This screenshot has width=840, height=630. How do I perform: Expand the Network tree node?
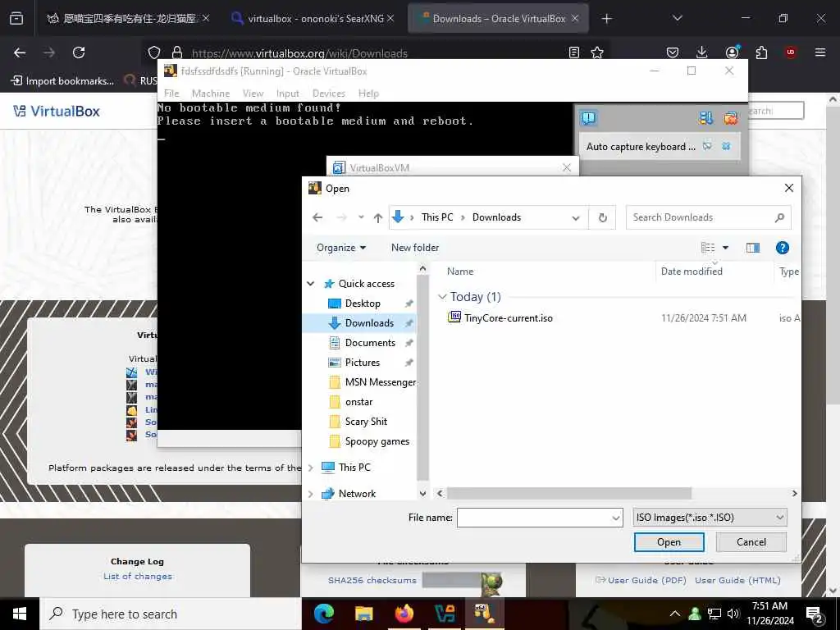coord(310,493)
